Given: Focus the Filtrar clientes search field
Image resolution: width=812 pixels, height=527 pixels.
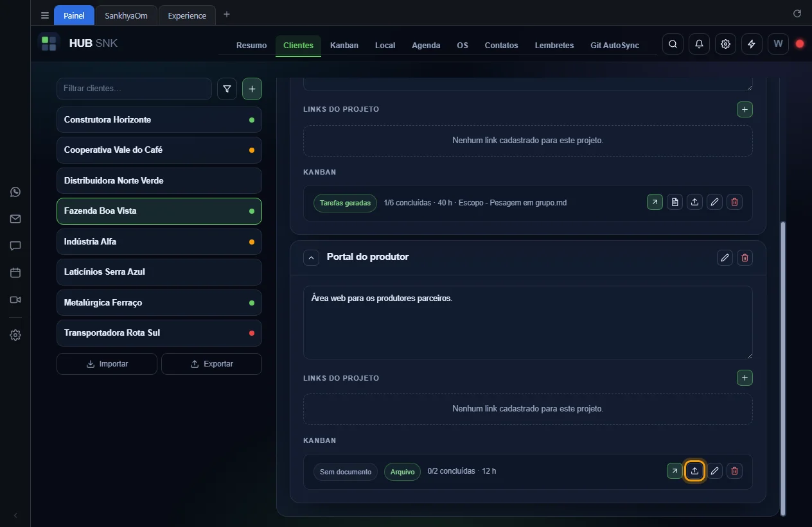Looking at the screenshot, I should click(134, 89).
